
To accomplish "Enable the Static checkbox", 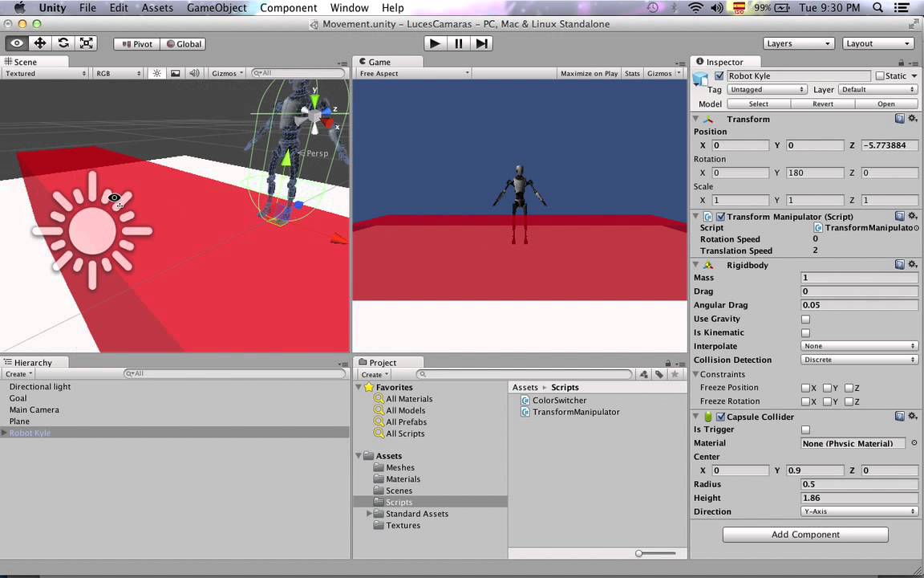I will (880, 75).
